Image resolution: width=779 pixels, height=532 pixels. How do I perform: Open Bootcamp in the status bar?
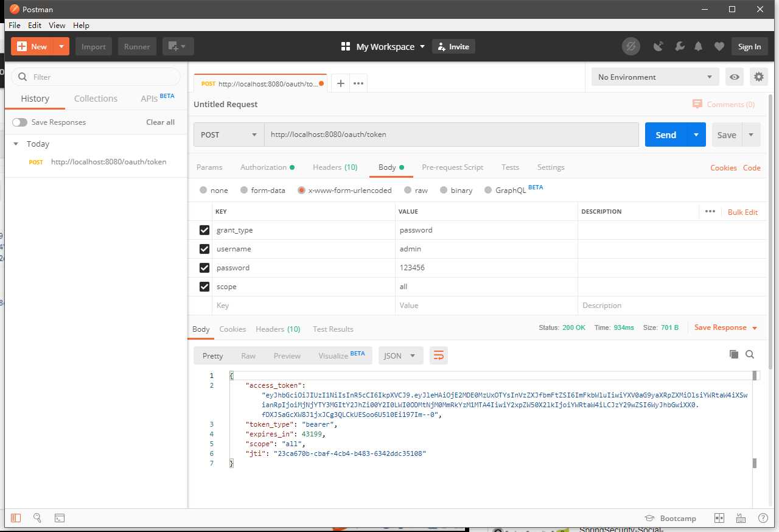pyautogui.click(x=670, y=518)
